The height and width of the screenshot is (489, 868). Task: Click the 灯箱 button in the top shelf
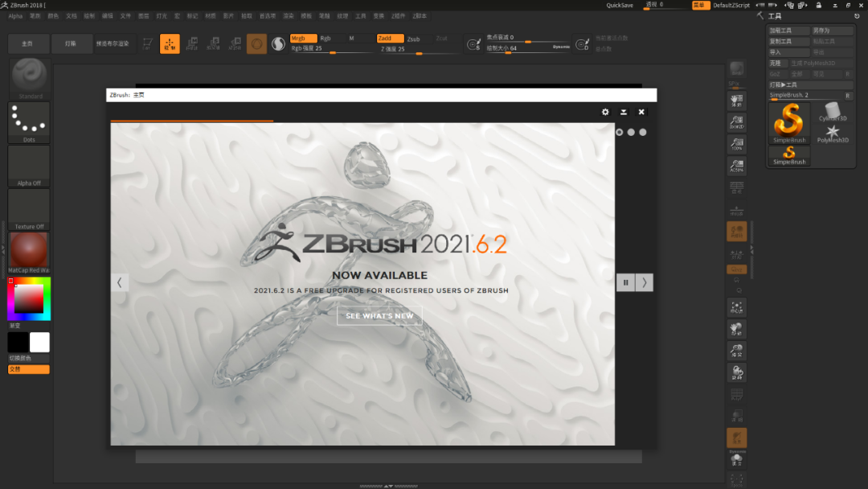tap(71, 43)
